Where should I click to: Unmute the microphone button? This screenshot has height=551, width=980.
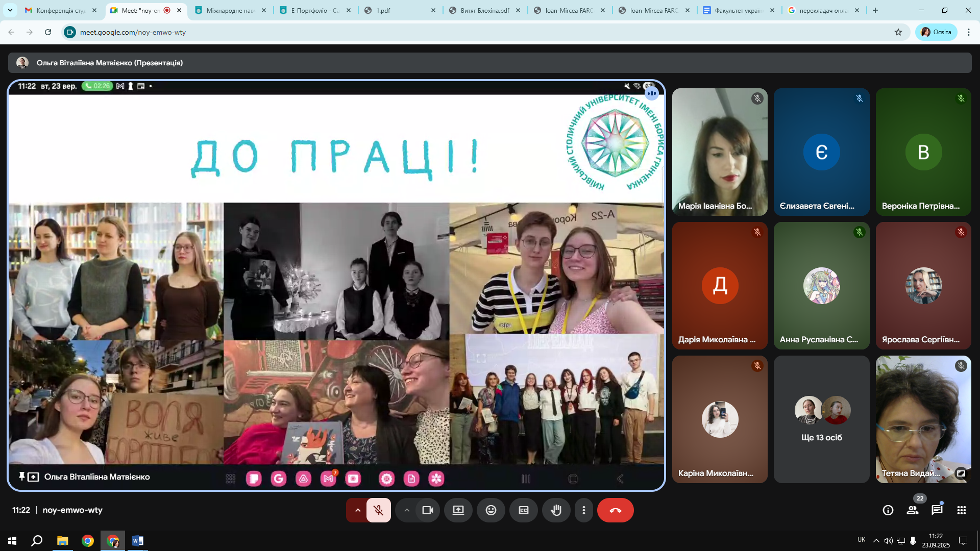tap(378, 510)
